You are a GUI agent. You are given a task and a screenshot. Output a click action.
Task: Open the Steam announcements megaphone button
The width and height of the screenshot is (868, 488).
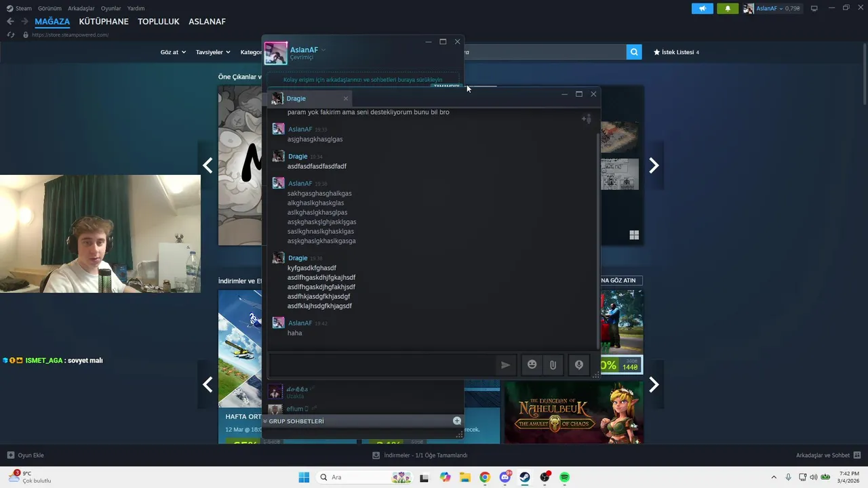[x=703, y=8]
